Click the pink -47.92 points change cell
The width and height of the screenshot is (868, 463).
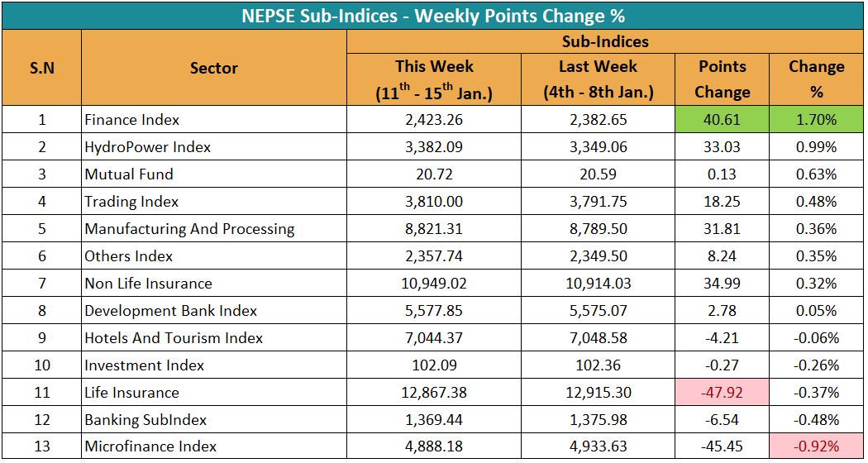pos(722,393)
